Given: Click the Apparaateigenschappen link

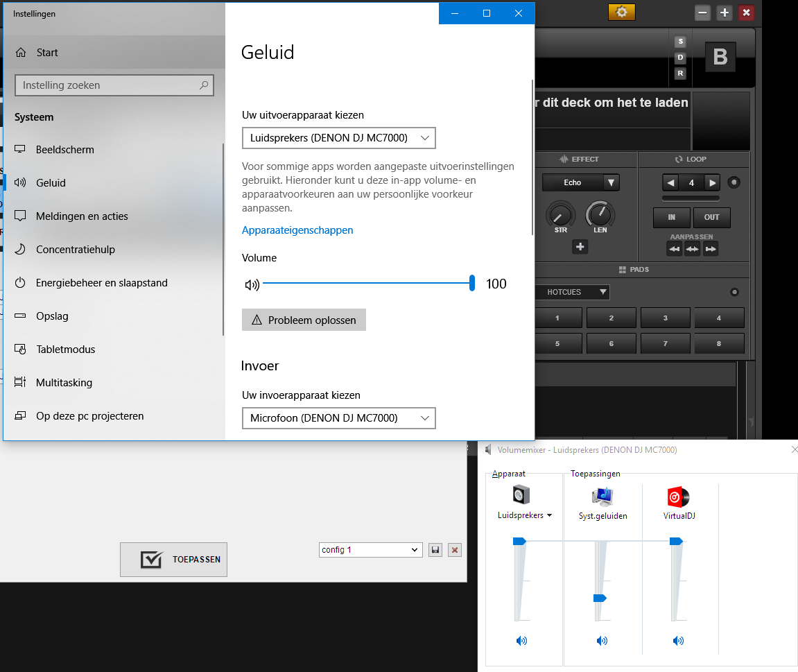Looking at the screenshot, I should coord(297,230).
